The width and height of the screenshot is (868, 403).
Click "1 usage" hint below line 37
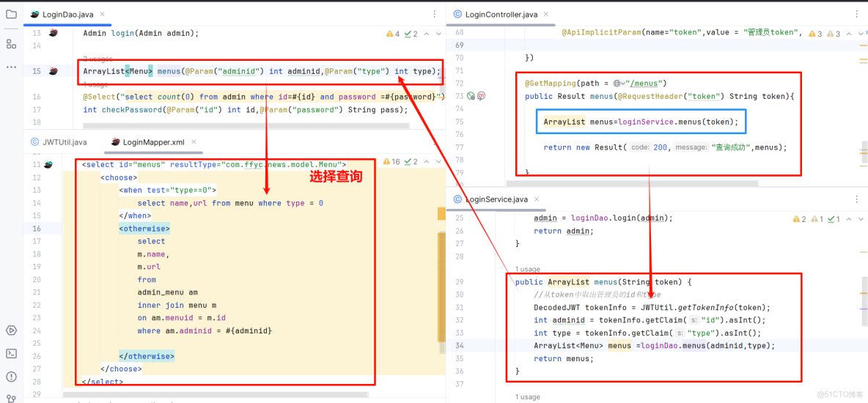pos(527,396)
